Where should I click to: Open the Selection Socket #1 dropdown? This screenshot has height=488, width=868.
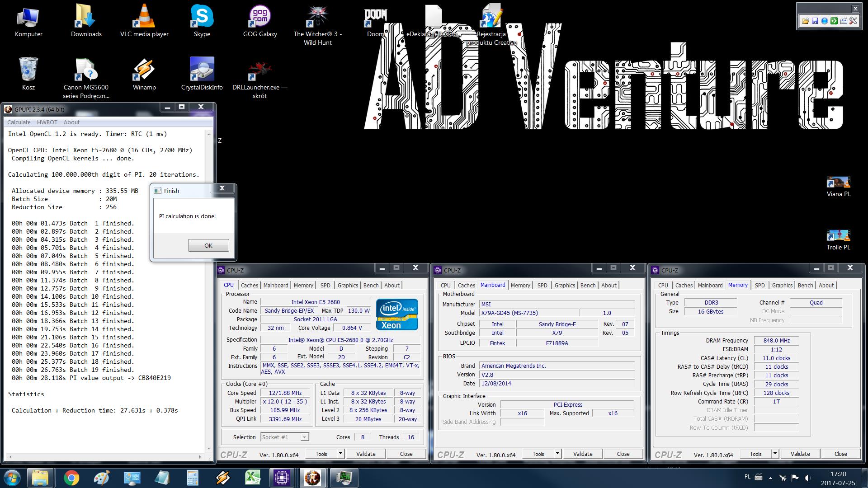coord(285,437)
